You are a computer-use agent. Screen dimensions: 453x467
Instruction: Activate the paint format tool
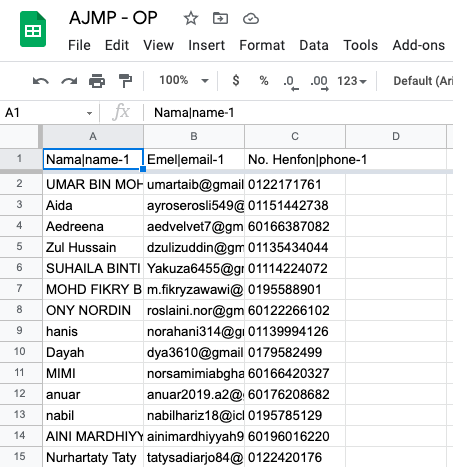(125, 81)
